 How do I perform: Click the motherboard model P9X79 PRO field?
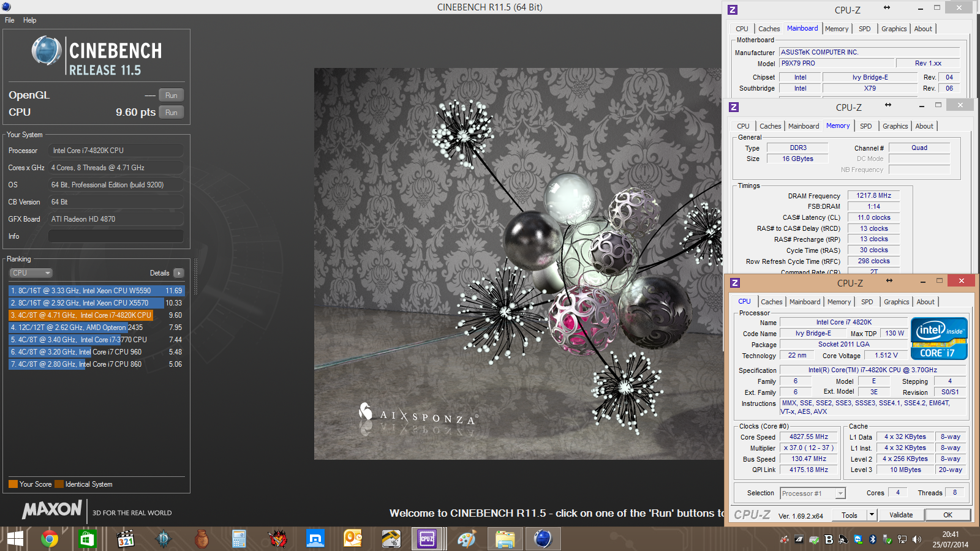[x=837, y=63]
